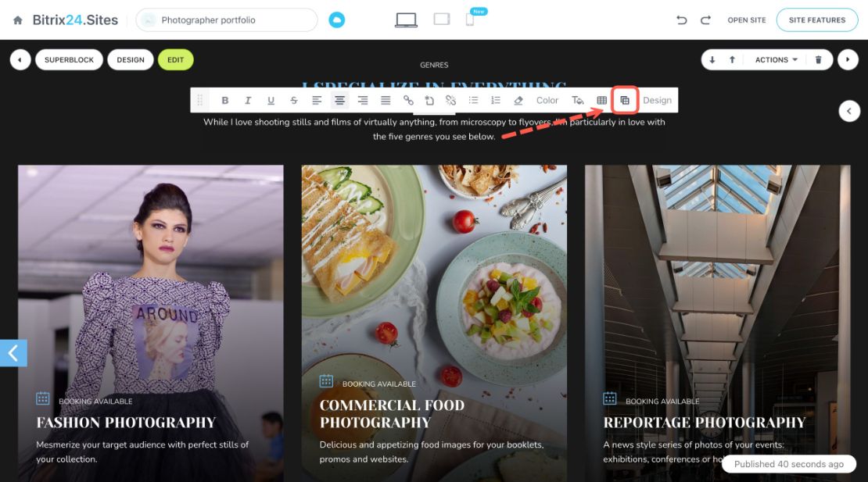Toggle underline formatting
This screenshot has height=482, width=868.
pos(271,100)
